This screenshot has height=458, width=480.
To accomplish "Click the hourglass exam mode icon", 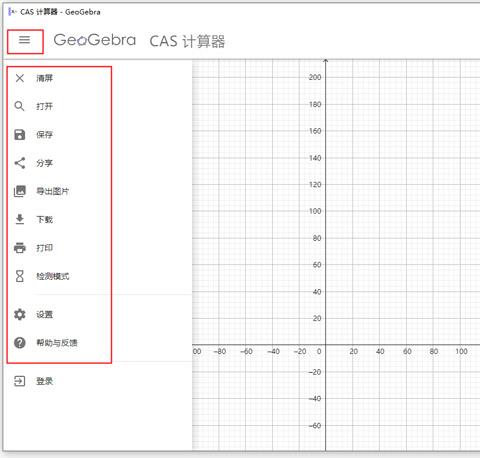I will 20,276.
